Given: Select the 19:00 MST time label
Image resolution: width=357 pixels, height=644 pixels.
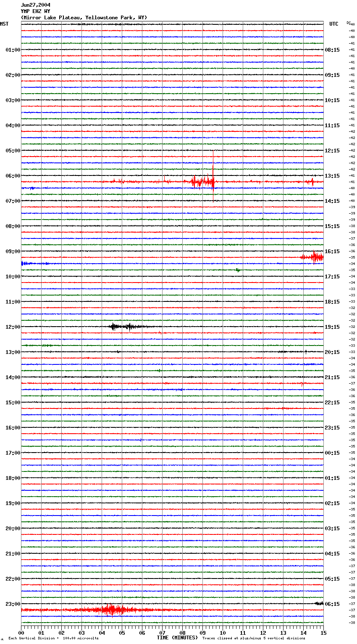Looking at the screenshot, I should coord(13,503).
